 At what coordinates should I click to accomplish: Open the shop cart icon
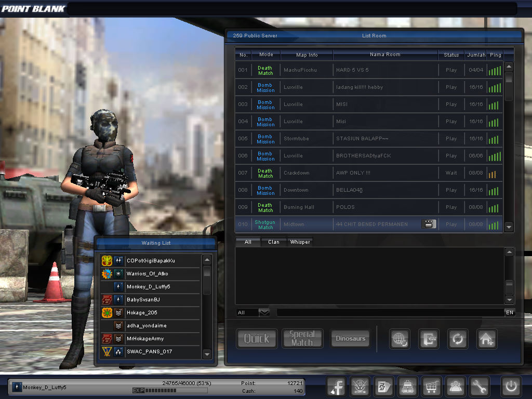(x=431, y=386)
